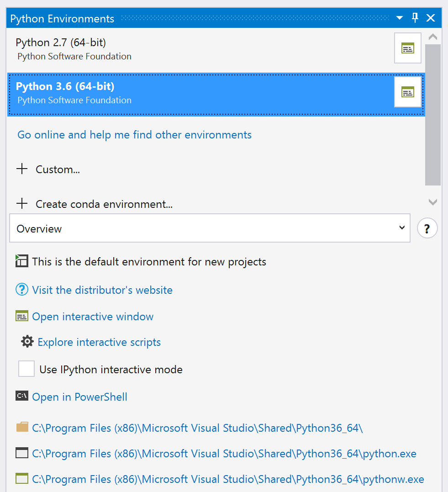Open interactive window for Python 2.7
The width and height of the screenshot is (448, 492).
click(x=407, y=48)
